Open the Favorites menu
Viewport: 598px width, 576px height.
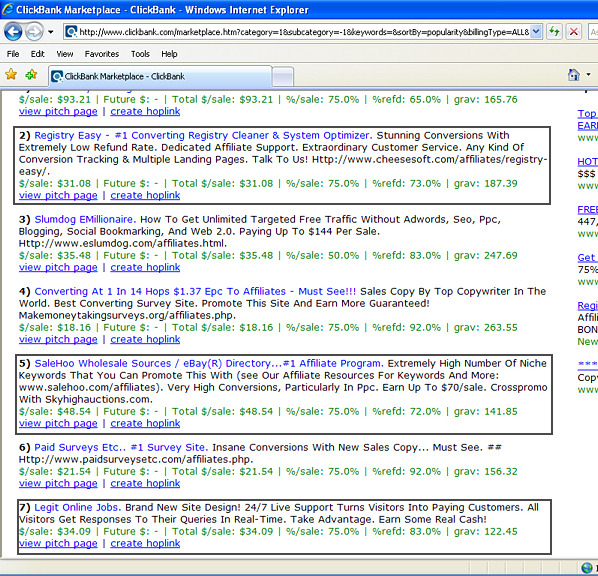(101, 54)
